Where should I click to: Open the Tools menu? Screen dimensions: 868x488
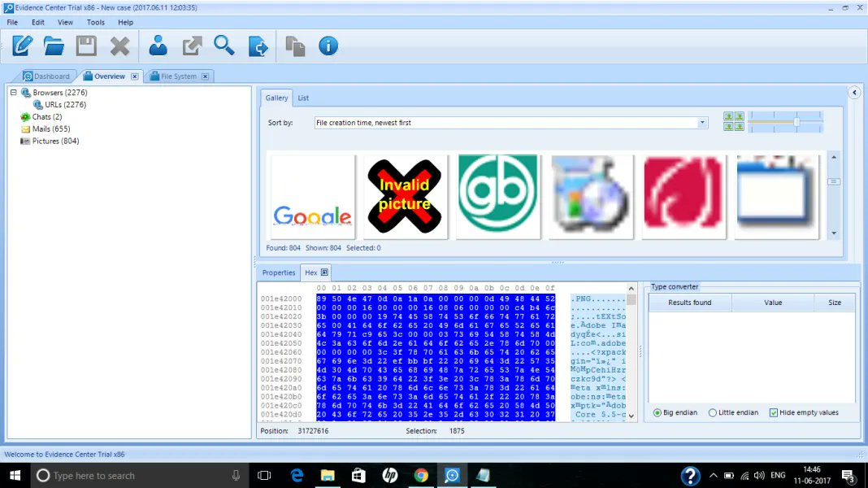point(96,22)
